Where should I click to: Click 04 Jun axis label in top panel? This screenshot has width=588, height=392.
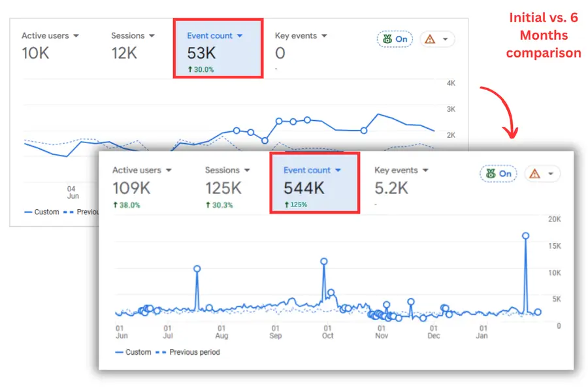(73, 193)
